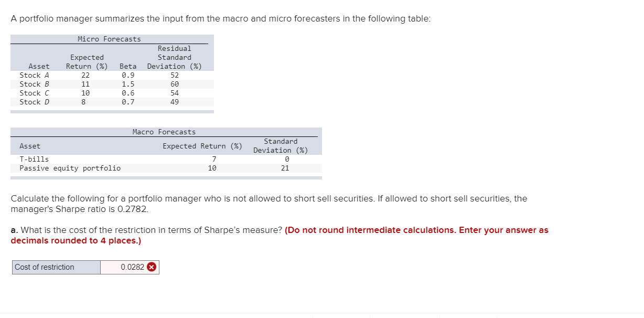
Task: Click the Standard Deviation value 21
Action: [284, 168]
